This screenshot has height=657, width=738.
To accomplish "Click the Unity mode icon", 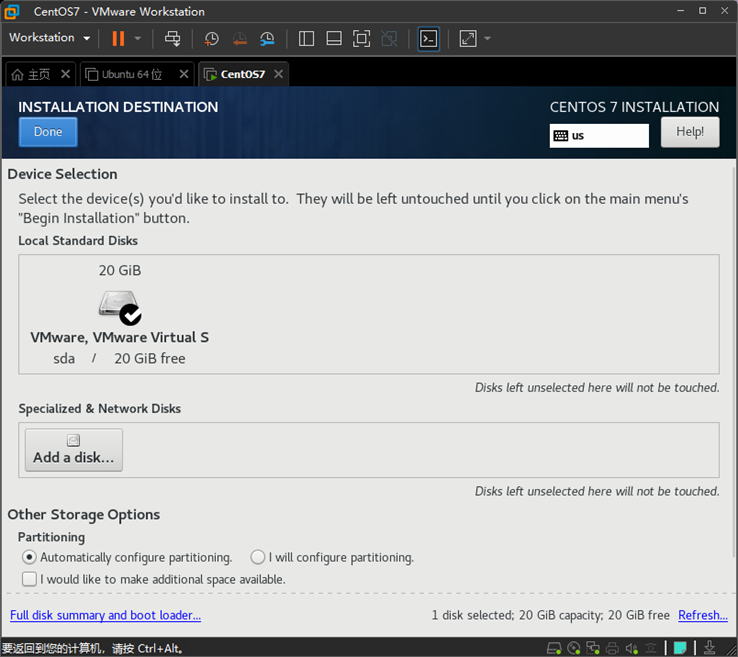I will [x=389, y=39].
